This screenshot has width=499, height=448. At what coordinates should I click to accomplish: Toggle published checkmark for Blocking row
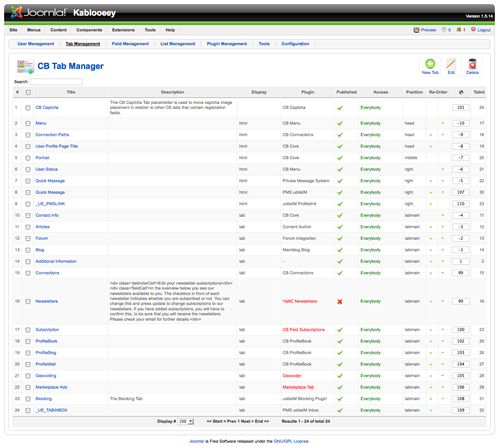coord(340,399)
